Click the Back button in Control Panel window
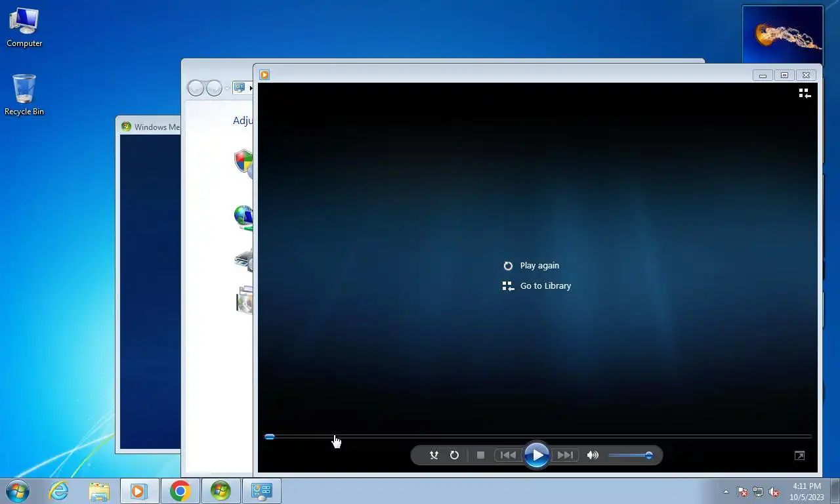Screen dimensions: 840x504 [196, 87]
